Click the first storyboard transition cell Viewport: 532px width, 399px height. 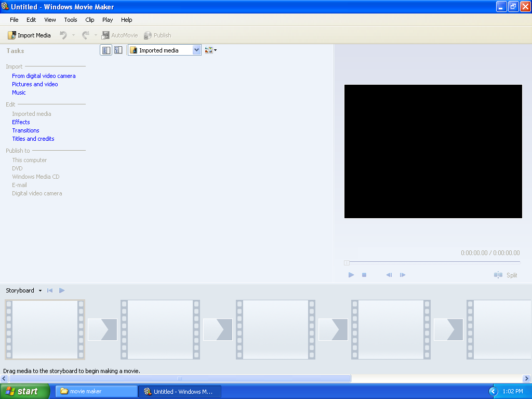click(x=102, y=329)
